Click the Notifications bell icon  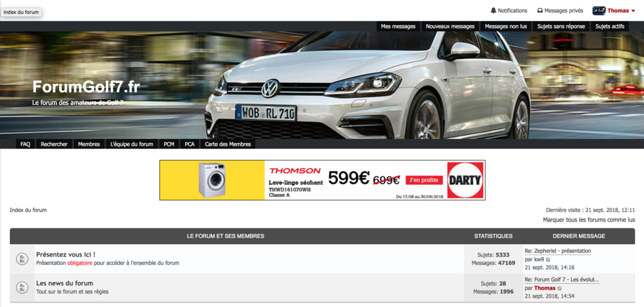tap(493, 11)
